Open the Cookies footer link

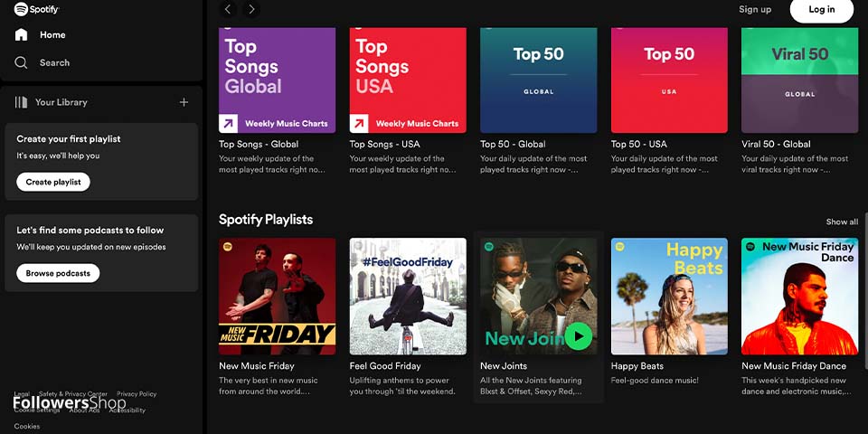(26, 426)
